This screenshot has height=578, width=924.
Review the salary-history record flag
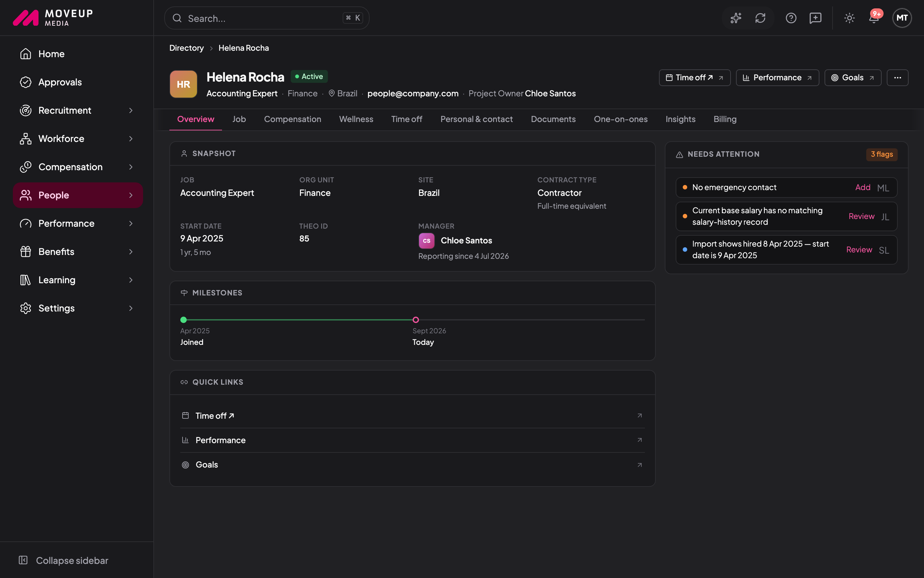point(861,216)
